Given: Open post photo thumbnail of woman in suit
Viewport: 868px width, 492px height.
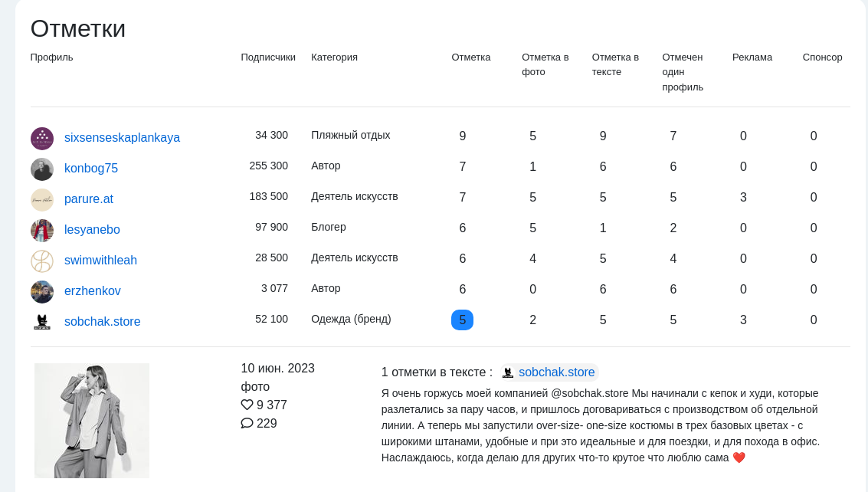Looking at the screenshot, I should [92, 421].
